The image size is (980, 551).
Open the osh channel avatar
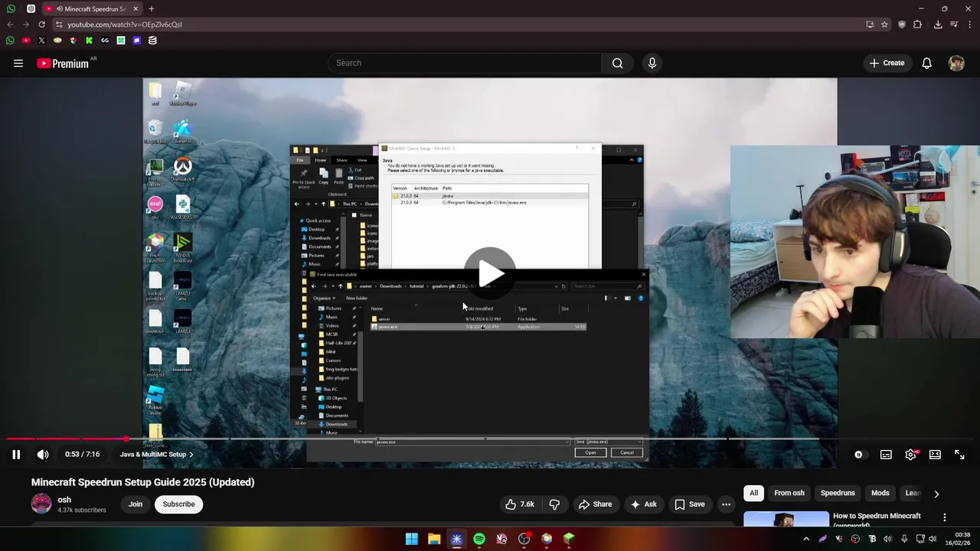tap(41, 504)
